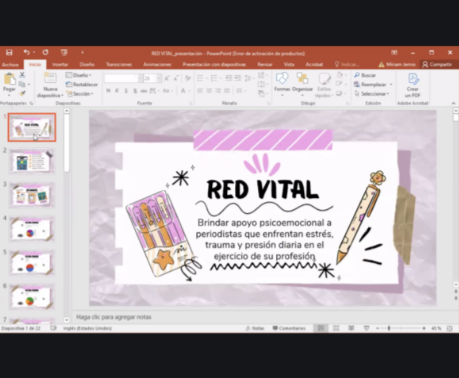Screen dimensions: 459x378
Task: Switch to Normal view in status bar
Action: tap(321, 328)
